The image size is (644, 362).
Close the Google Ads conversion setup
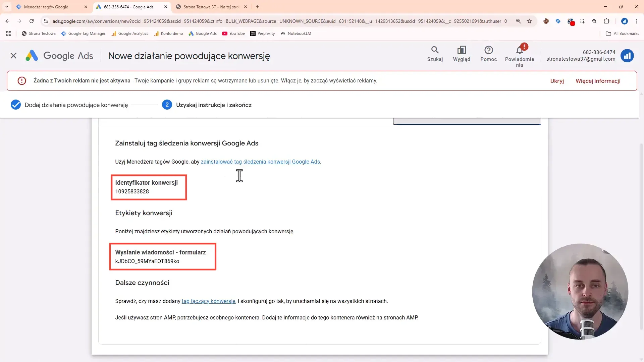13,56
